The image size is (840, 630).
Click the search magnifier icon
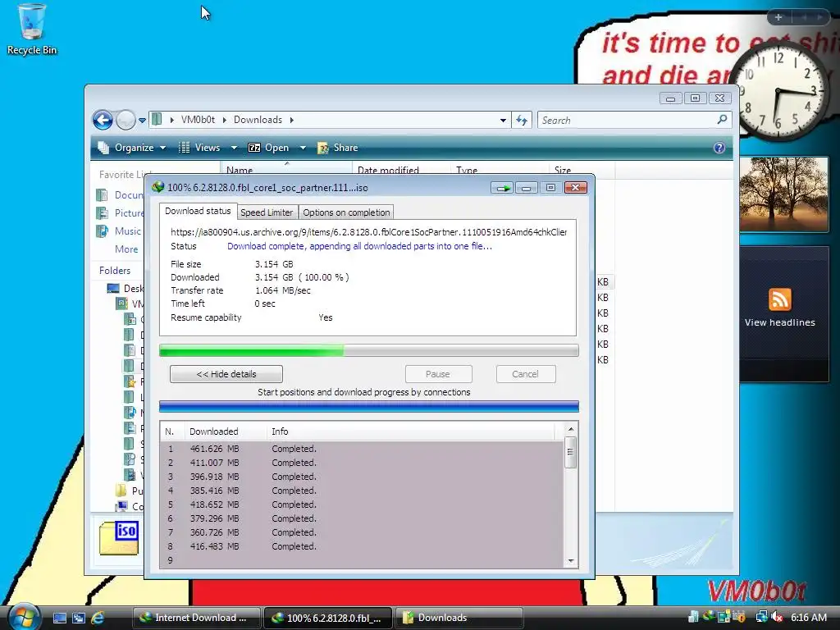(x=722, y=120)
